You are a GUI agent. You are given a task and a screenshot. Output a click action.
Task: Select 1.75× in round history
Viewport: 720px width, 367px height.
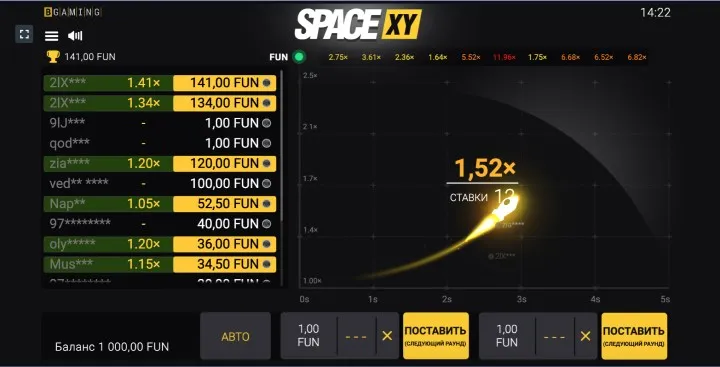click(537, 57)
